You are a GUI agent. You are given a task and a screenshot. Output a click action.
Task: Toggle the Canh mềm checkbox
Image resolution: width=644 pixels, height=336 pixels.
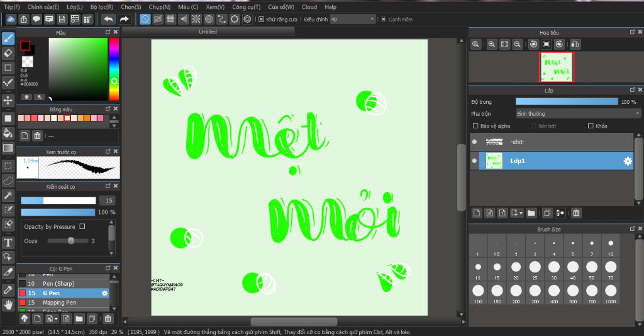[x=384, y=20]
